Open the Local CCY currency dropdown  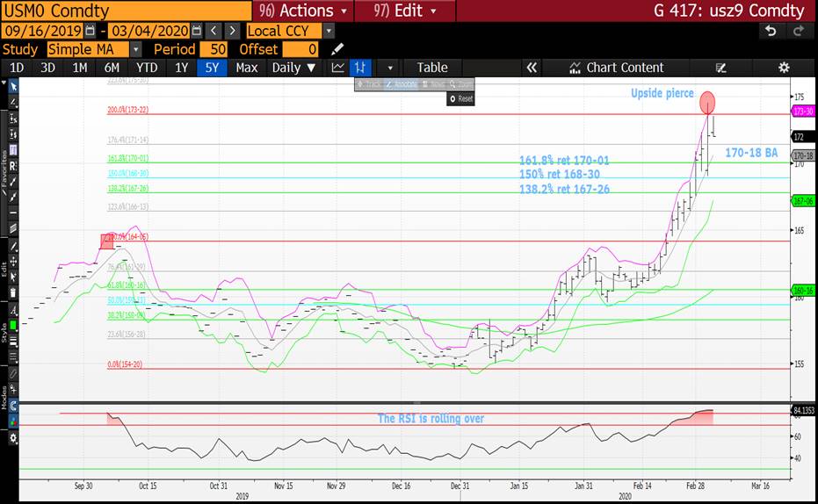point(328,32)
